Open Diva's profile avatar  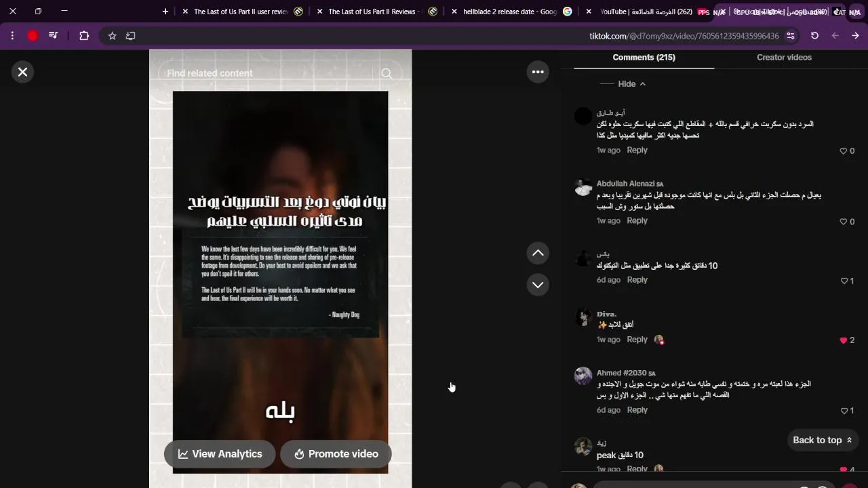[583, 317]
